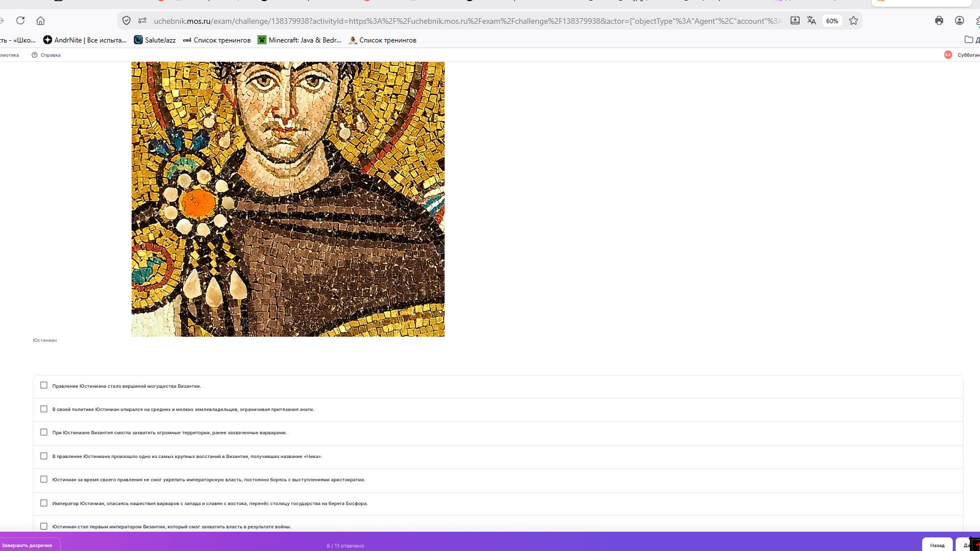Select checkbox about перенёс столицу на Босфор

(x=44, y=503)
